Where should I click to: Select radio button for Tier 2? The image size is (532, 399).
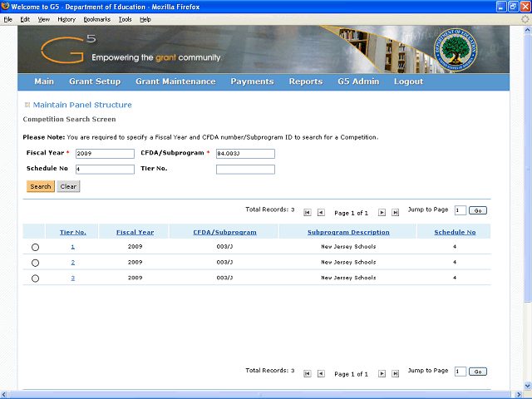(35, 263)
